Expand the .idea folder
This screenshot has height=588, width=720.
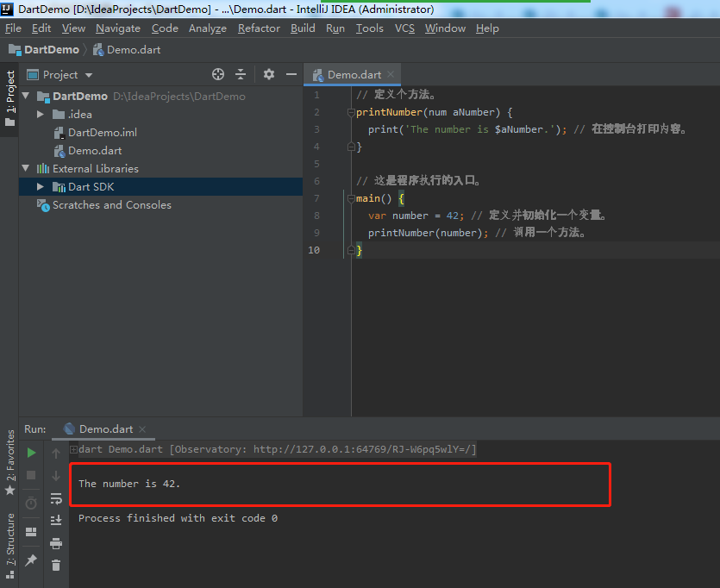click(41, 115)
